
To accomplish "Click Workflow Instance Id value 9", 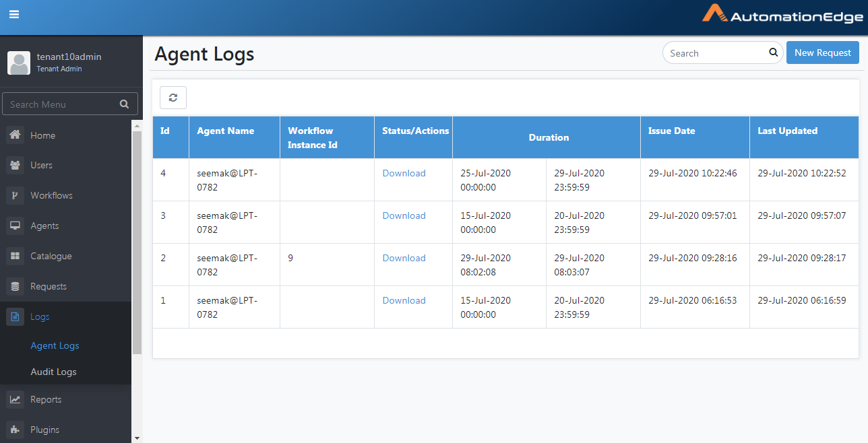I will click(290, 258).
